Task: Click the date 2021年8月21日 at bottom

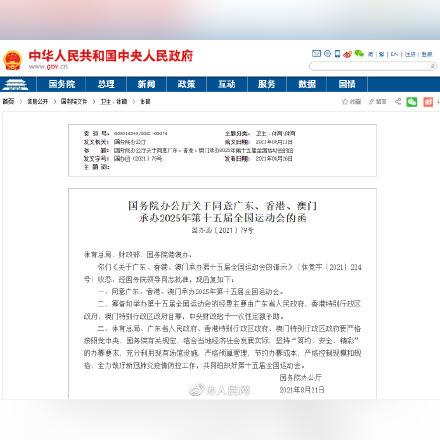Action: pos(302,390)
